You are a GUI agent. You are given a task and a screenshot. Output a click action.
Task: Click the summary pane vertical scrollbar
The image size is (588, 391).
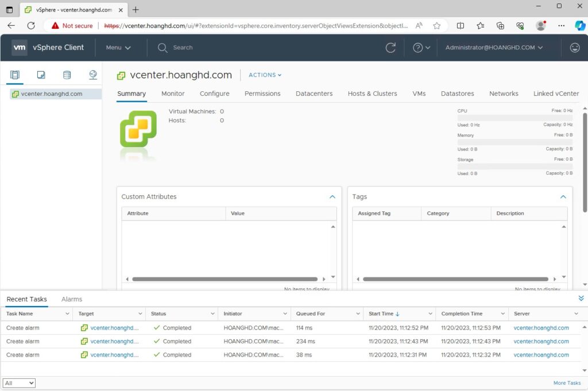tap(585, 162)
